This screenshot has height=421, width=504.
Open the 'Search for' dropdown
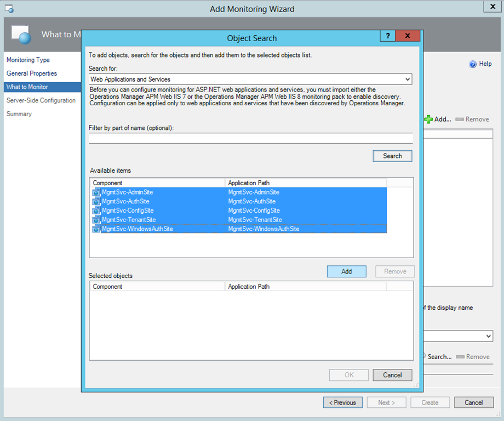click(x=407, y=79)
